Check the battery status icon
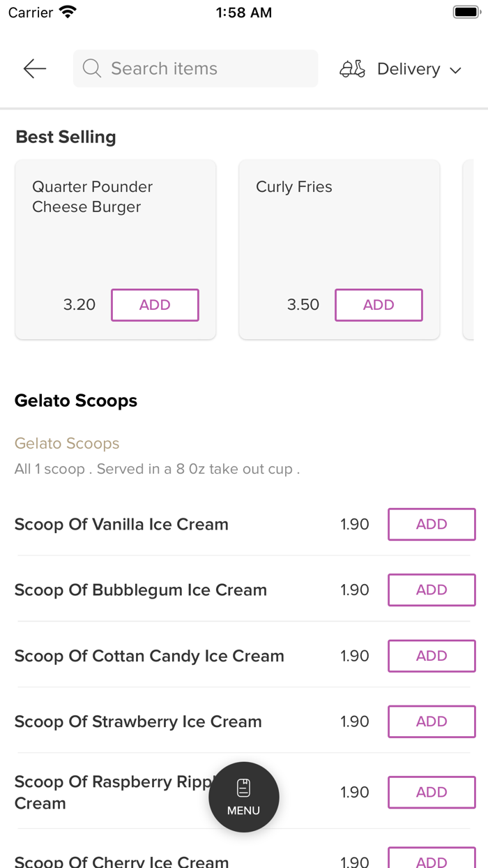The height and width of the screenshot is (868, 488). (x=466, y=13)
